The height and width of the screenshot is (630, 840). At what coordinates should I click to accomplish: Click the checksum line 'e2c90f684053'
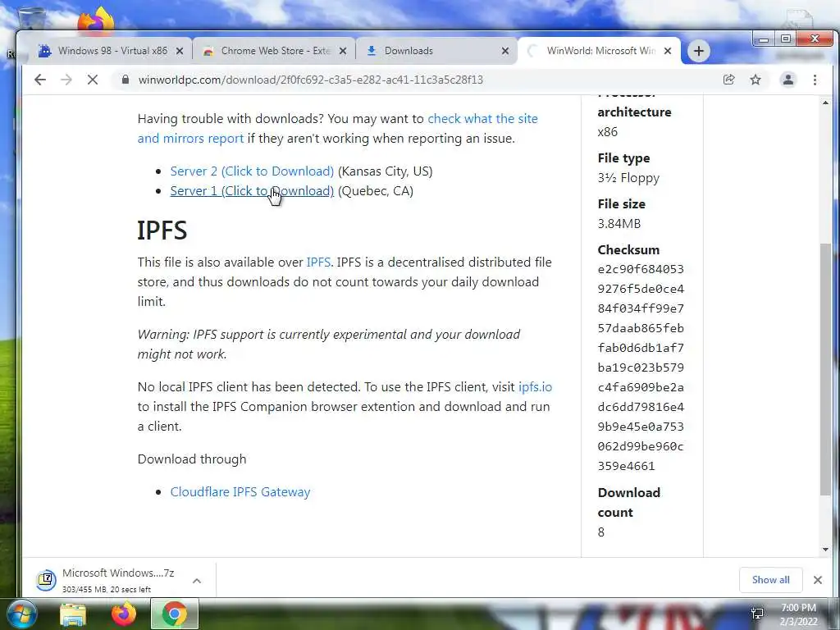pos(641,269)
